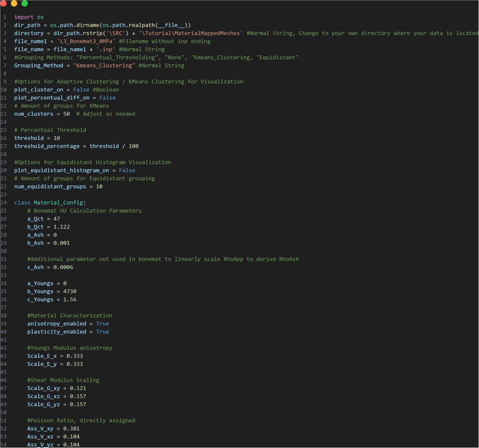Click Scale_G_yz on line 49
This screenshot has width=479, height=448.
click(x=44, y=404)
